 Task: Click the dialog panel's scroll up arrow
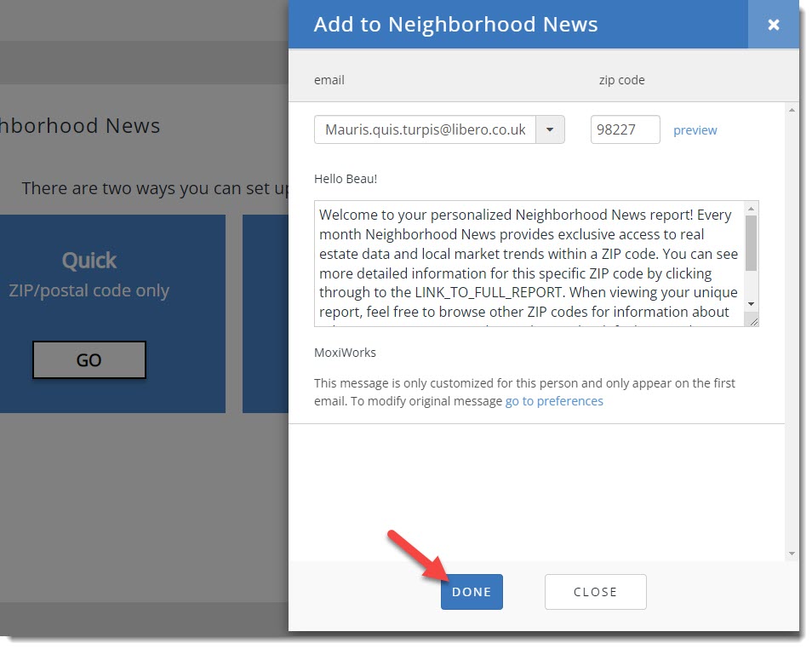click(x=792, y=111)
